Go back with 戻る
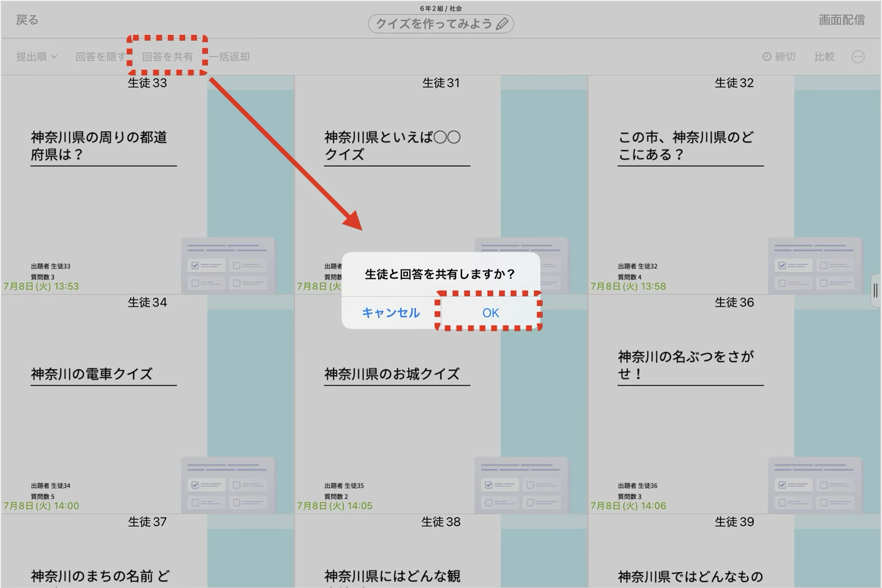Screen dimensions: 882x588 [x=27, y=20]
